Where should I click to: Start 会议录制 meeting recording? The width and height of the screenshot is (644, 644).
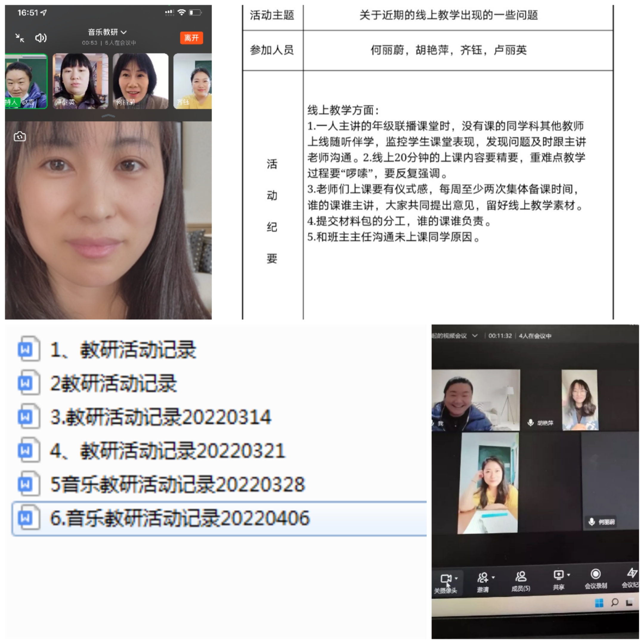click(596, 574)
